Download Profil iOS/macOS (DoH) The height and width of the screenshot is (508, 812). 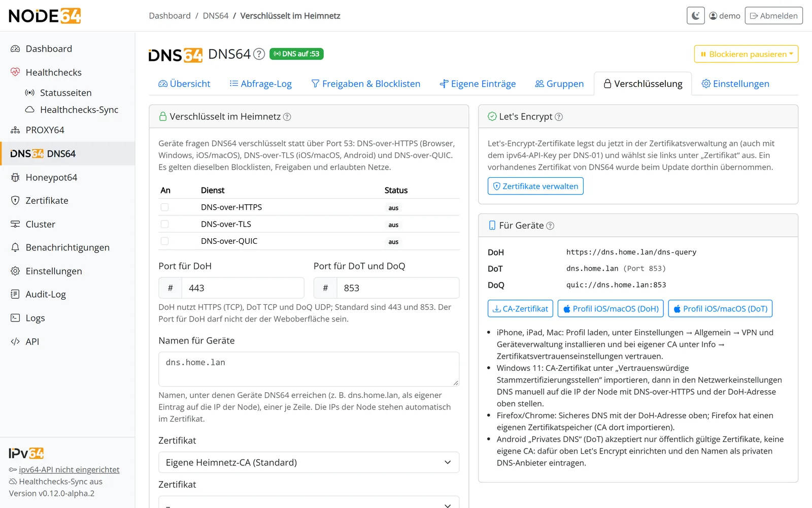coord(611,308)
